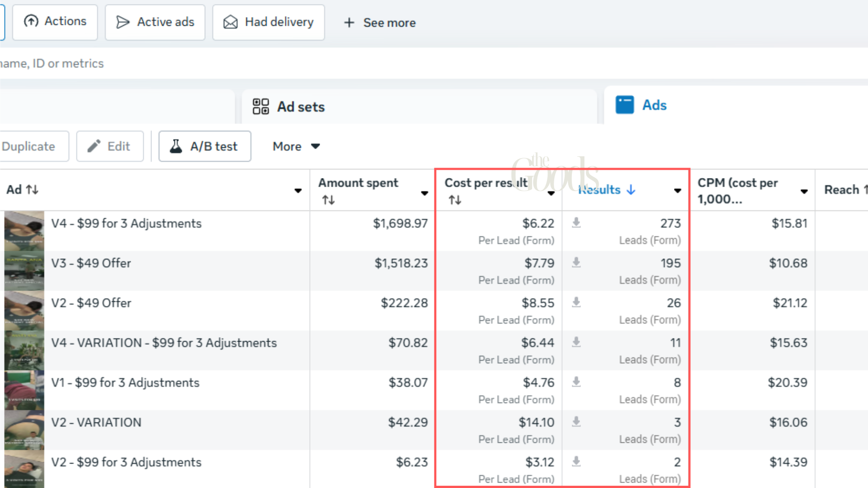Open the CPM column dropdown arrow
The image size is (868, 488).
pyautogui.click(x=804, y=192)
